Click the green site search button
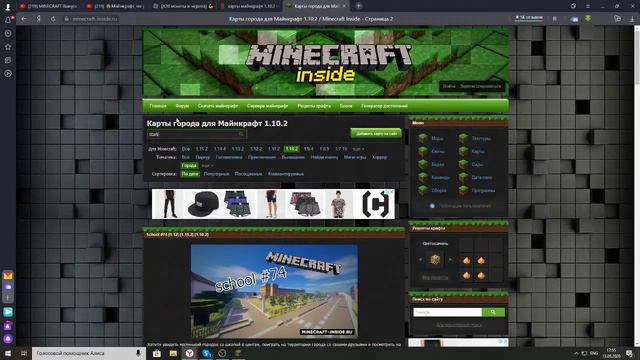 493,312
